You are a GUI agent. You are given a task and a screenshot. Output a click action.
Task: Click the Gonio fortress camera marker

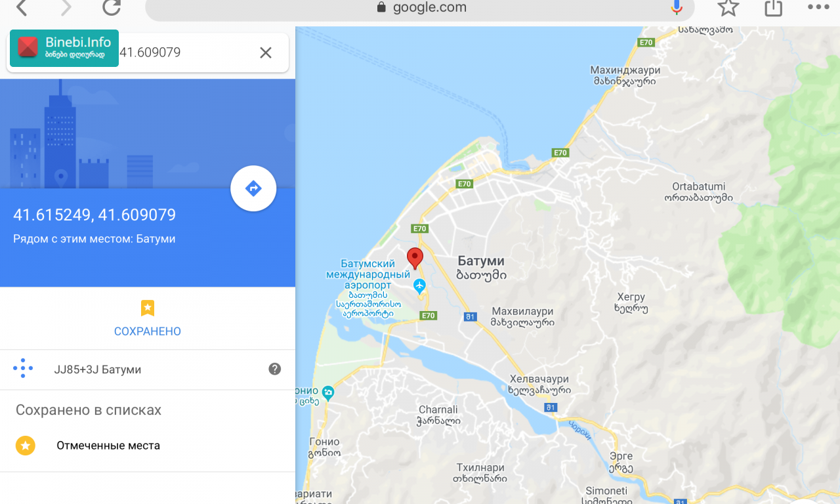pos(328,392)
